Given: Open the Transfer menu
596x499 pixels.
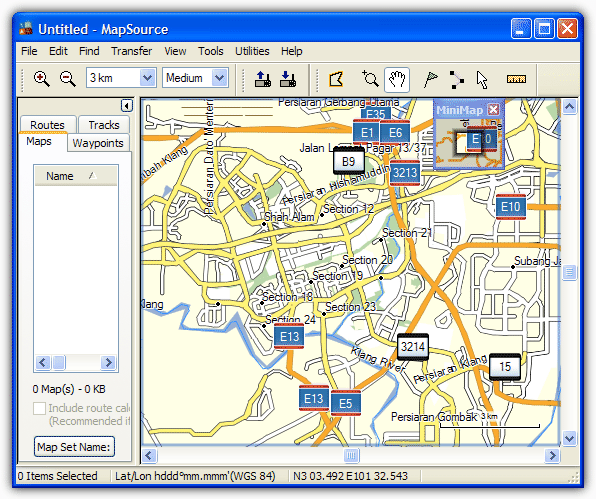Looking at the screenshot, I should [132, 51].
